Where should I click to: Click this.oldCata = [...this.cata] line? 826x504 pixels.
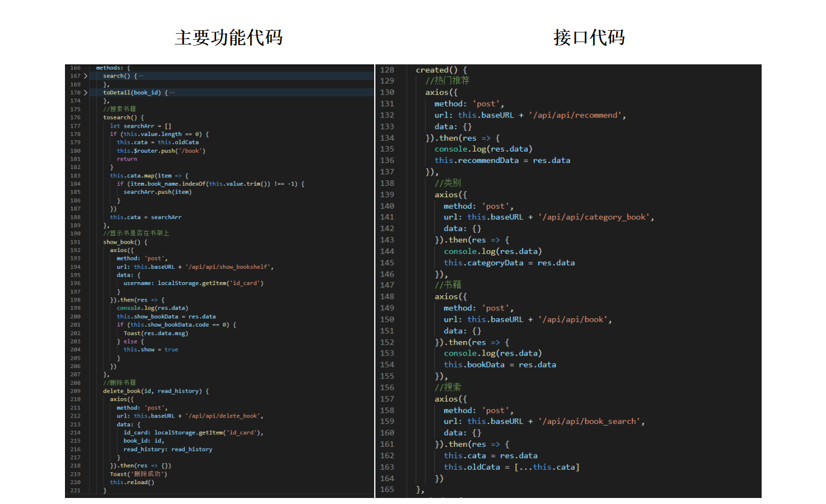pyautogui.click(x=511, y=467)
